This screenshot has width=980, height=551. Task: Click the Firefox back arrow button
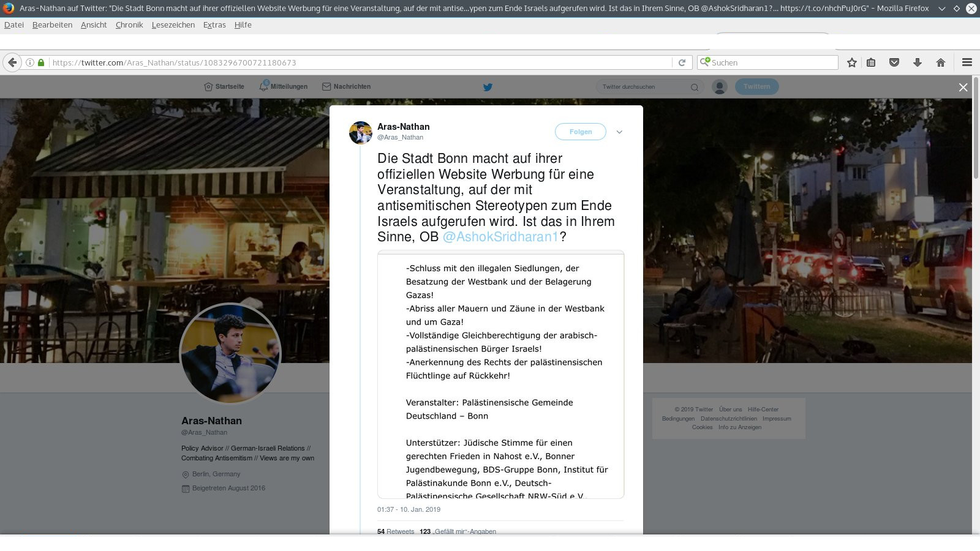[x=12, y=62]
